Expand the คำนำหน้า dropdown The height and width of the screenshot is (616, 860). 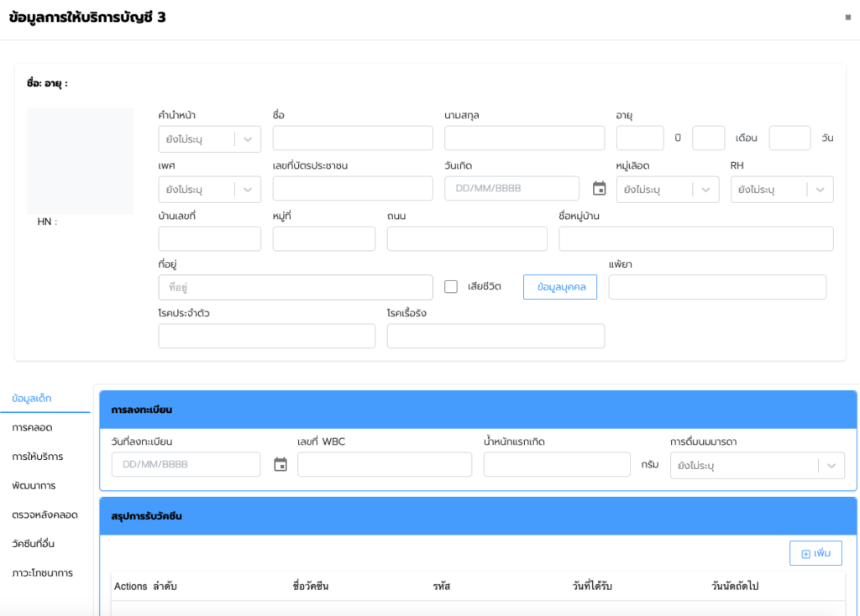pos(209,139)
